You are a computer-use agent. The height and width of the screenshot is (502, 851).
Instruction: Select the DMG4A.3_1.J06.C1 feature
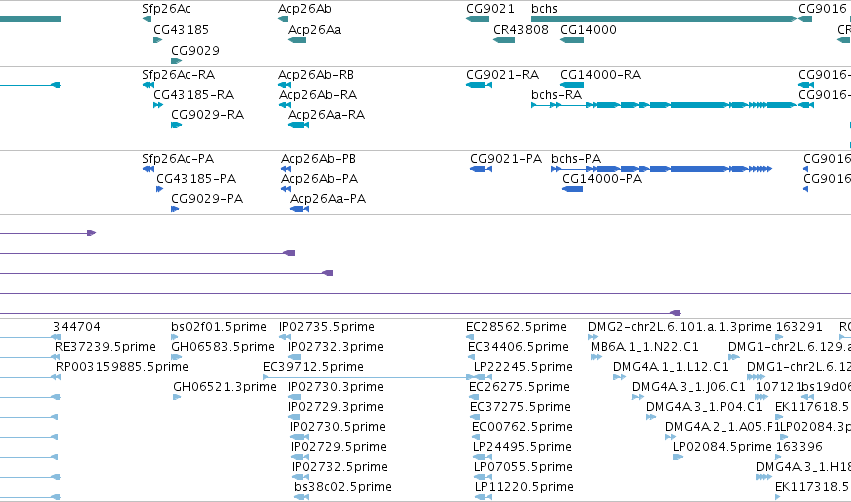[638, 397]
